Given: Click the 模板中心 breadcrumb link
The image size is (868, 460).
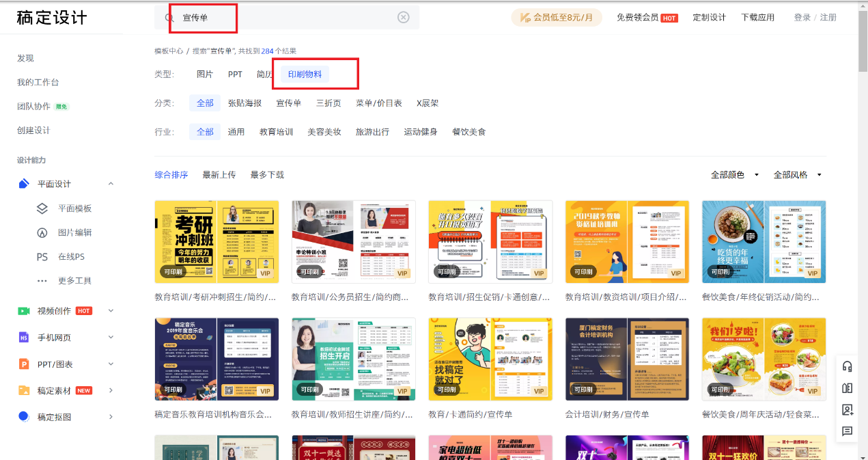Looking at the screenshot, I should [169, 51].
